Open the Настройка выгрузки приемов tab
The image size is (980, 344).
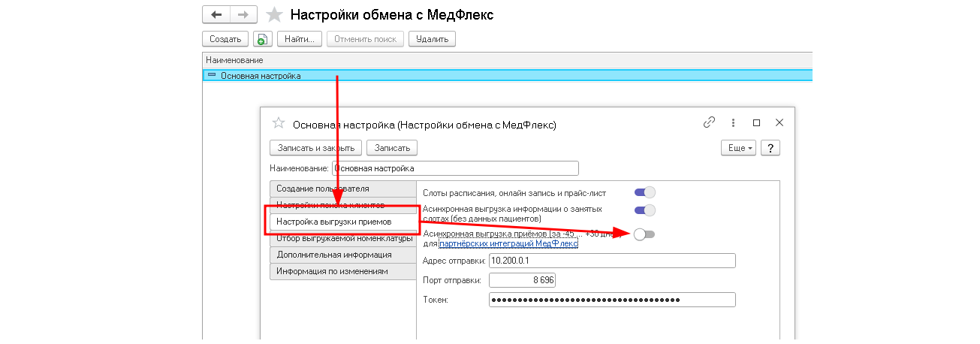pos(342,222)
